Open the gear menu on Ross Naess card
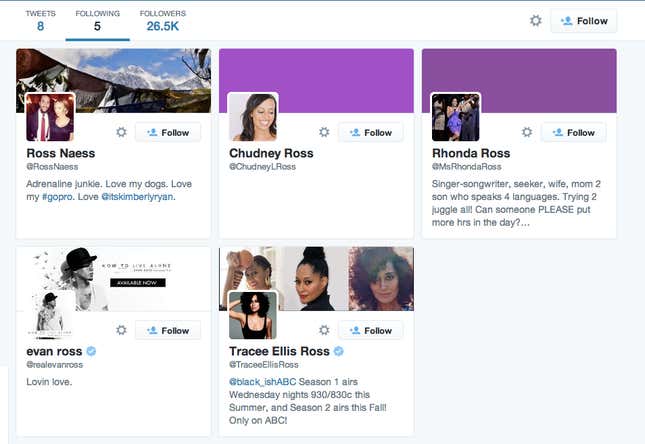The image size is (645, 444). [x=121, y=132]
